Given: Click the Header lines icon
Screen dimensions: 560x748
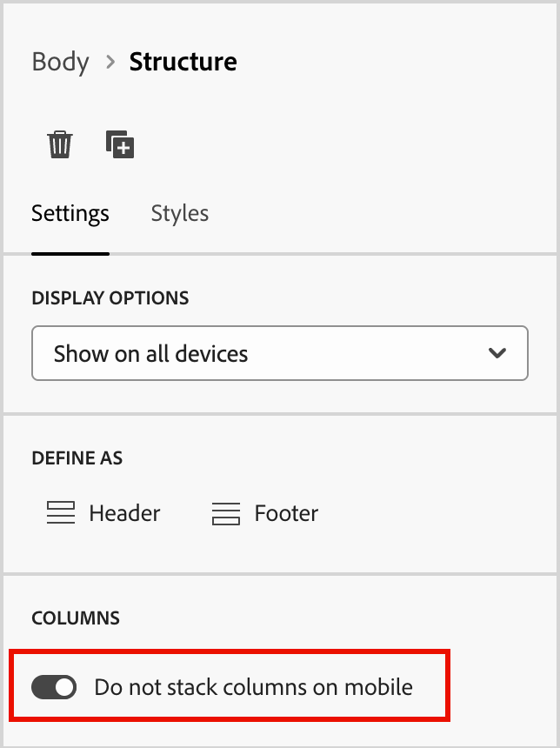Looking at the screenshot, I should pos(59,513).
